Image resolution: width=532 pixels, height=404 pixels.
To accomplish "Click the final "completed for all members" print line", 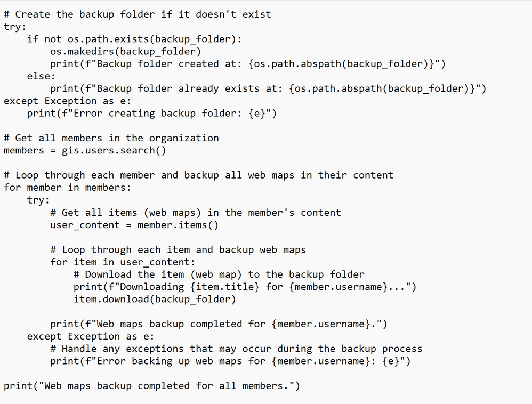I will [x=151, y=386].
